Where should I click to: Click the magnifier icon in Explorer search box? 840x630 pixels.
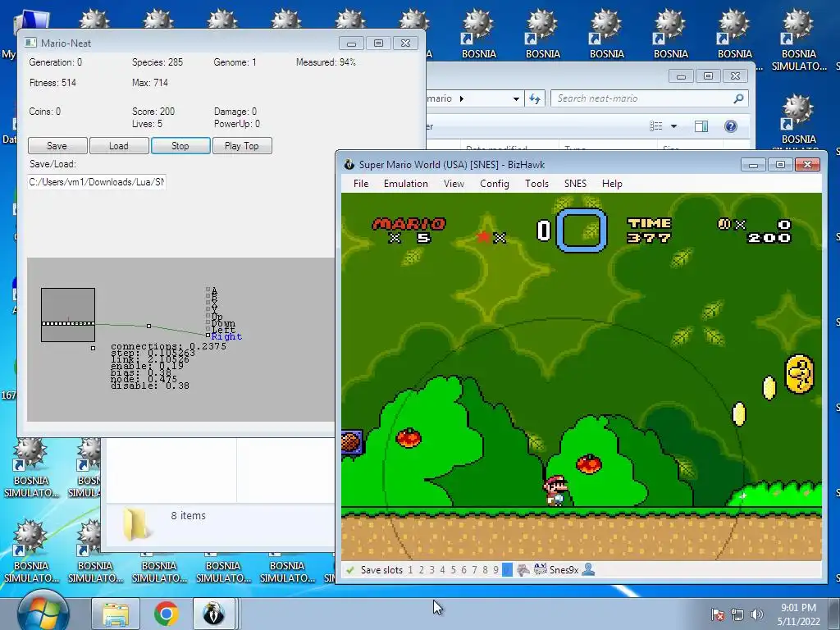tap(738, 98)
